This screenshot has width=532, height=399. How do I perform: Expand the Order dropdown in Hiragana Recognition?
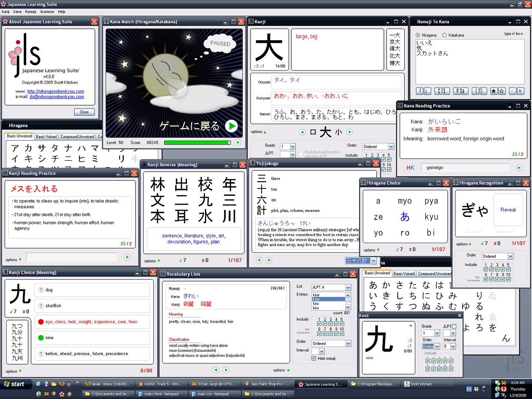point(510,256)
